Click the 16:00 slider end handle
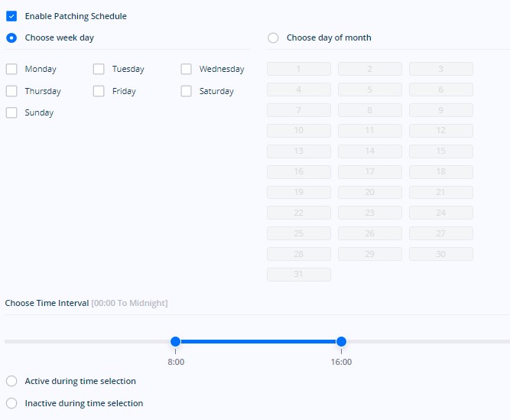Image resolution: width=510 pixels, height=420 pixels. pos(341,342)
